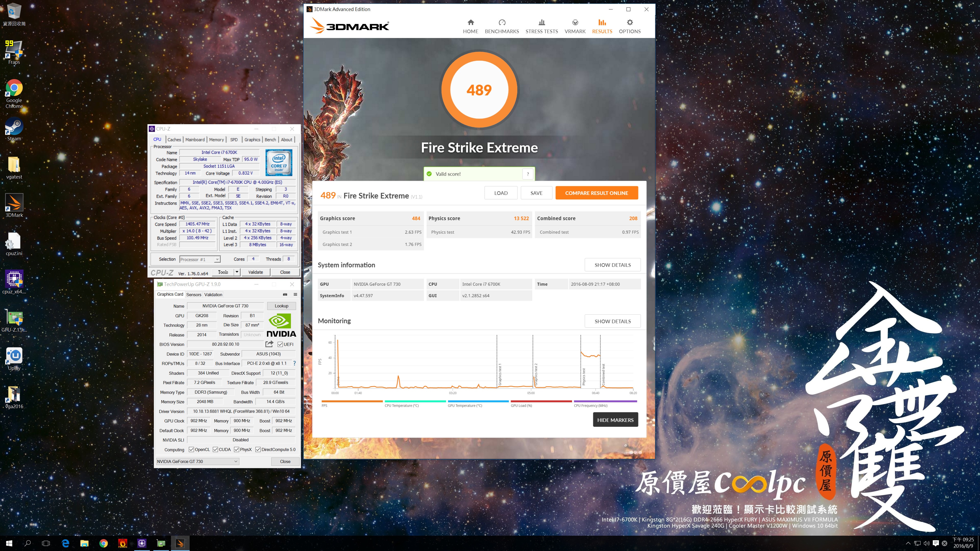Toggle the PhysX checkbox

237,449
